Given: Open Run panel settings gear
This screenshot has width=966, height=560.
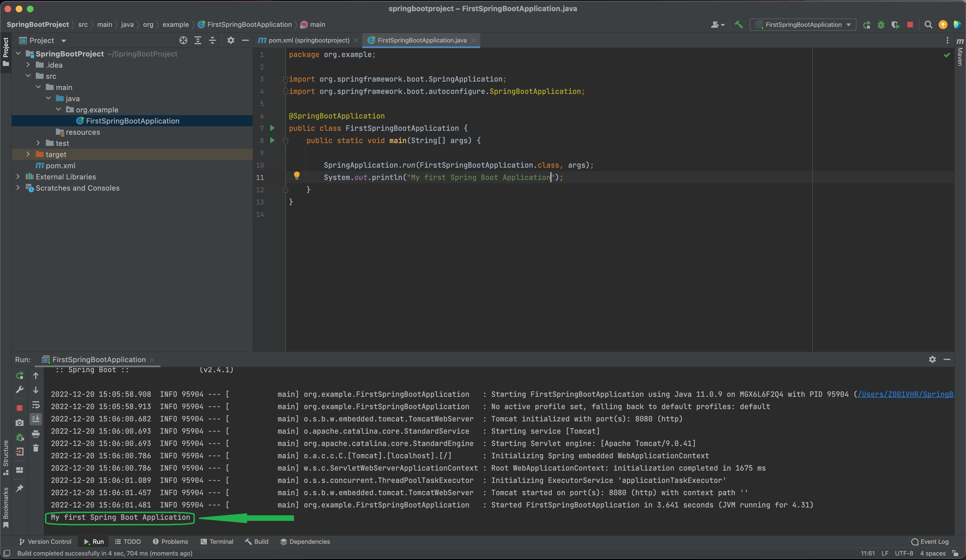Looking at the screenshot, I should (932, 359).
